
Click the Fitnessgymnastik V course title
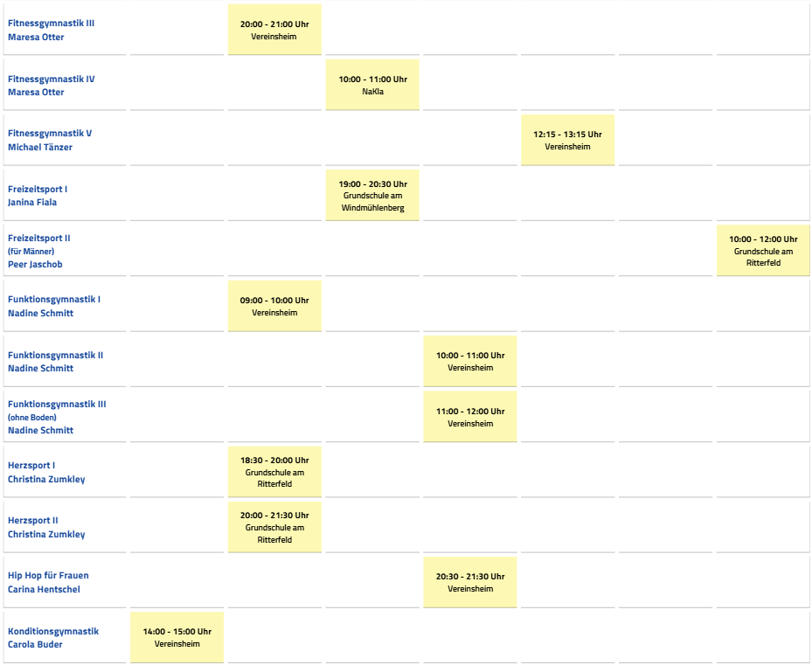tap(50, 134)
